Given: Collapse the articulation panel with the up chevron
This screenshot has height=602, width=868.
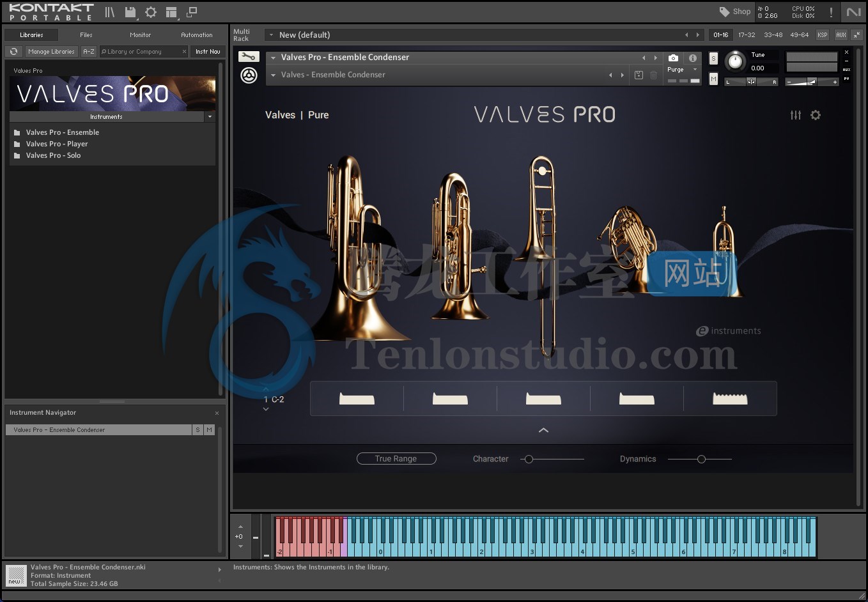Looking at the screenshot, I should point(543,430).
